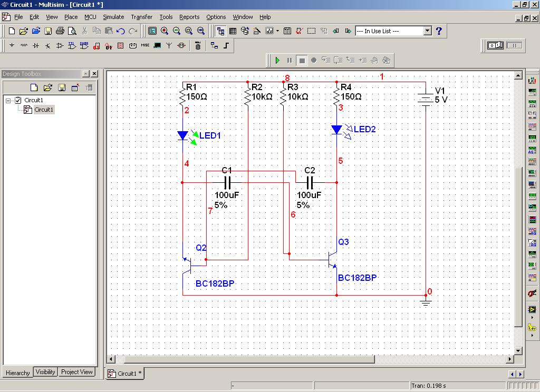
Task: Click the Place Transistor icon
Action: click(x=48, y=46)
